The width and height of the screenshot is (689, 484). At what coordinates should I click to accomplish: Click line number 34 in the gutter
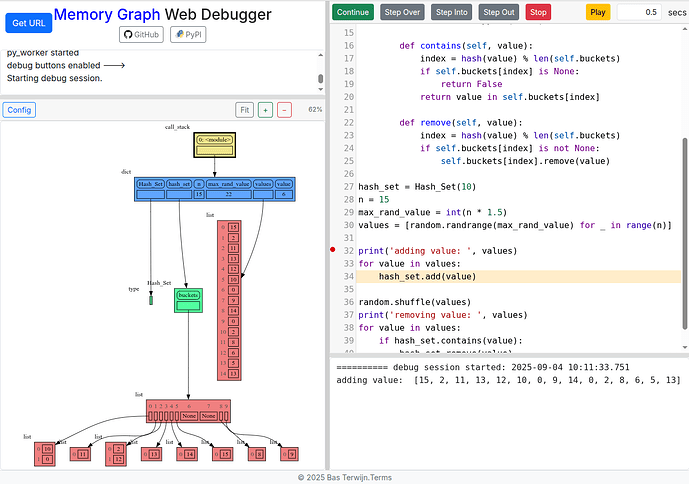tap(348, 277)
